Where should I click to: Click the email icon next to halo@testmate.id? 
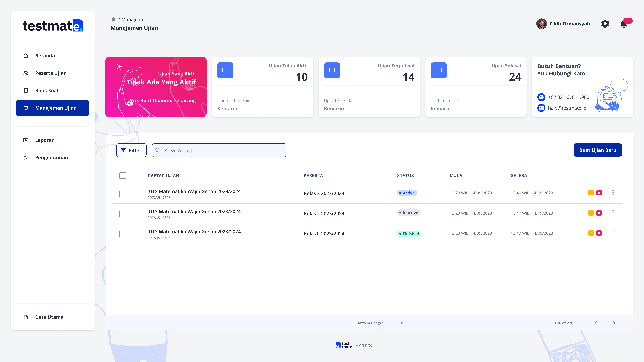[x=541, y=108]
